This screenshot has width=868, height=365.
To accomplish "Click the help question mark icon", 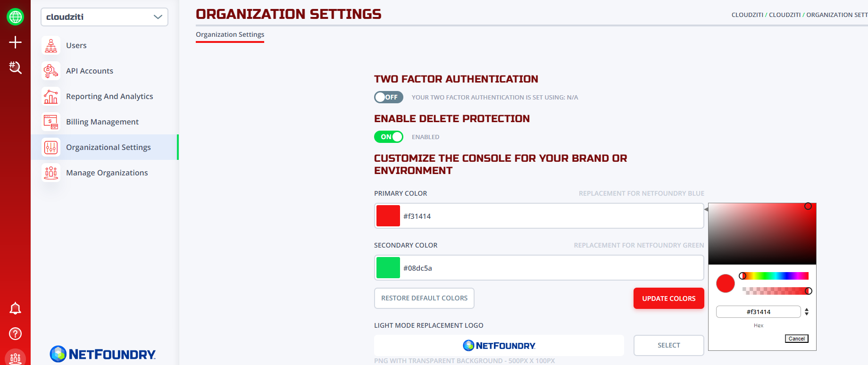I will [16, 334].
